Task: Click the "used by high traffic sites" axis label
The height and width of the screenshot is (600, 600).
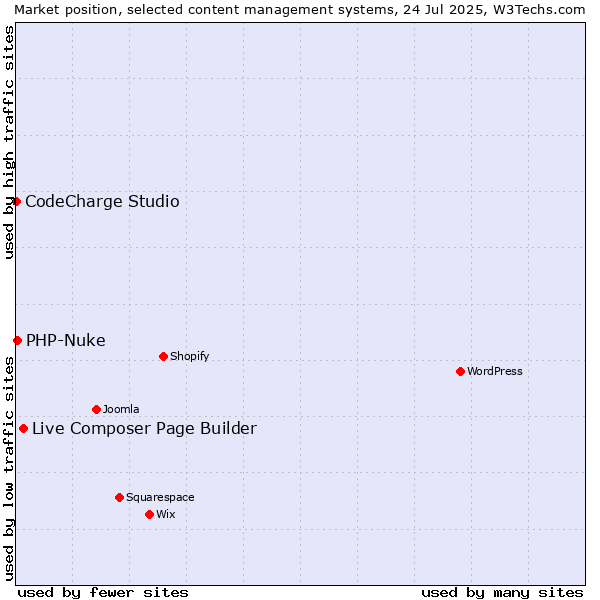Action: pyautogui.click(x=8, y=142)
